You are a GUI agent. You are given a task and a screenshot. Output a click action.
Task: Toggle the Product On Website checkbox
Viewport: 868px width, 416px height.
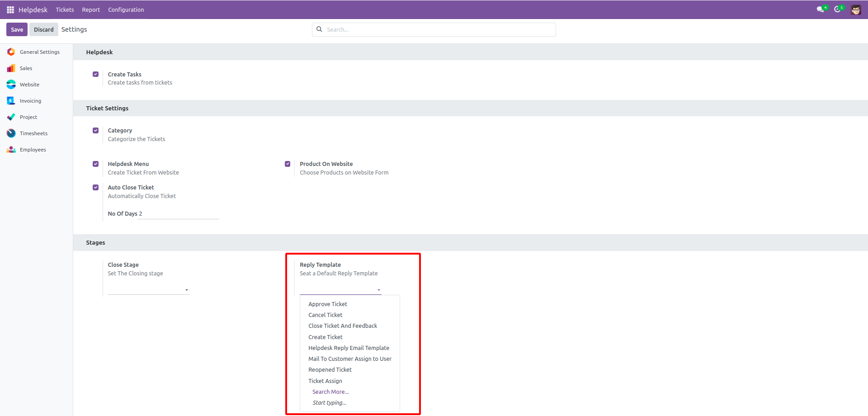pos(288,164)
